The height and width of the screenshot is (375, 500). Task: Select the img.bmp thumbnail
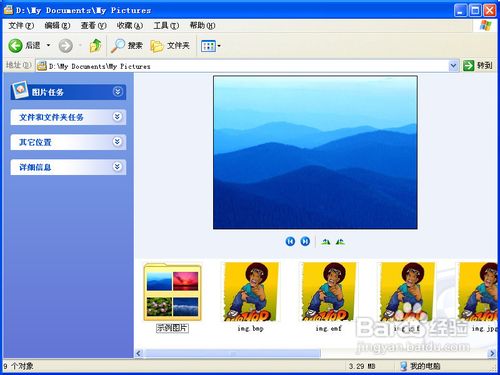[251, 292]
